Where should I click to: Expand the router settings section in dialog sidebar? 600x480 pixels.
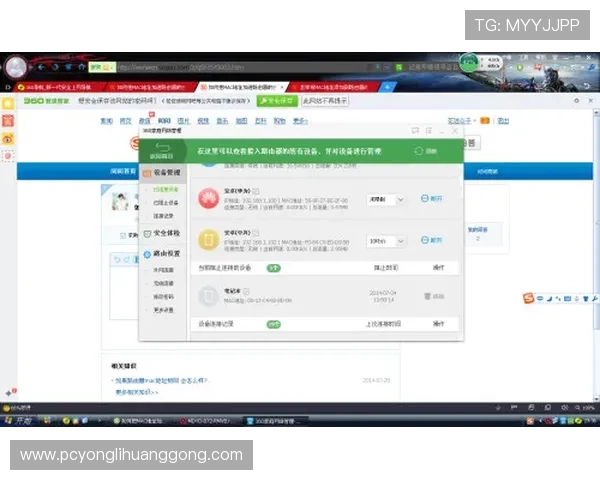point(162,254)
